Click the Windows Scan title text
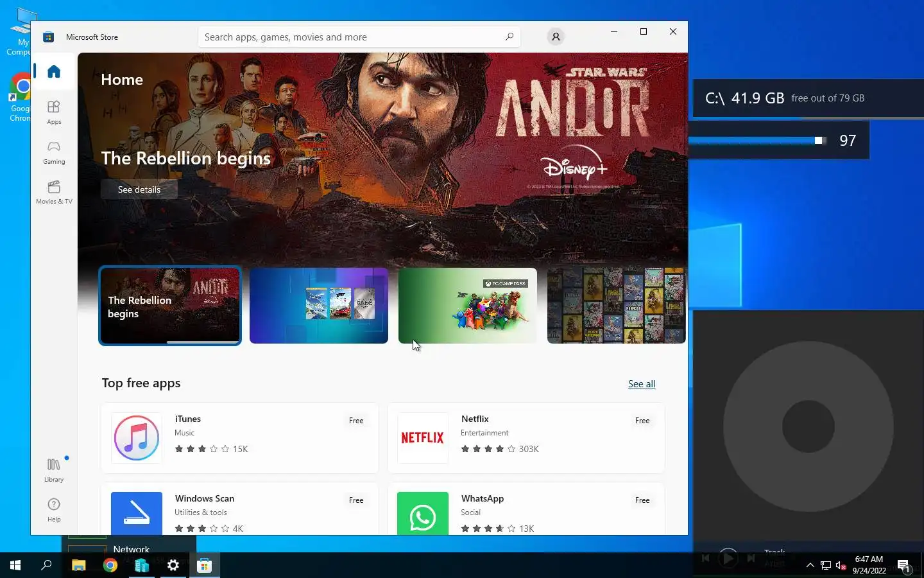The image size is (924, 578). tap(205, 498)
